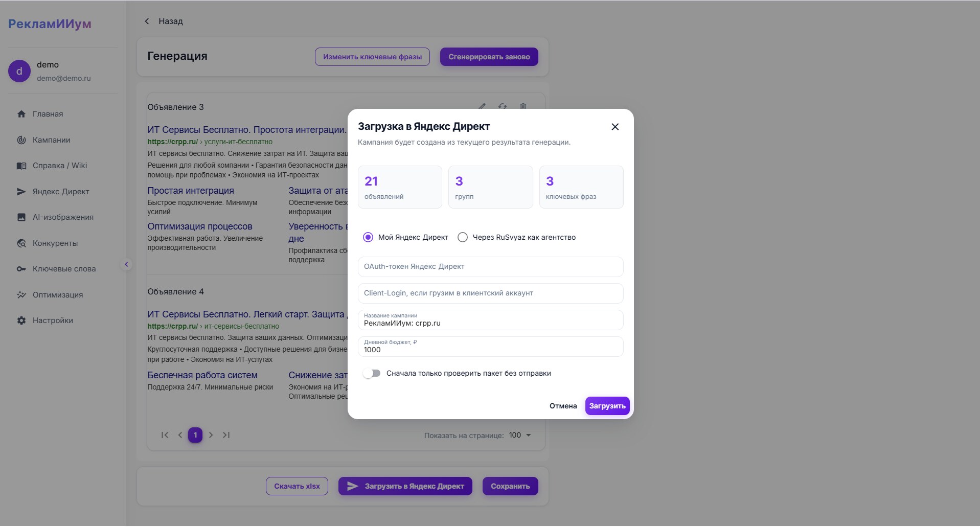Open the Главная home icon in sidebar
The width and height of the screenshot is (980, 527).
click(x=21, y=114)
